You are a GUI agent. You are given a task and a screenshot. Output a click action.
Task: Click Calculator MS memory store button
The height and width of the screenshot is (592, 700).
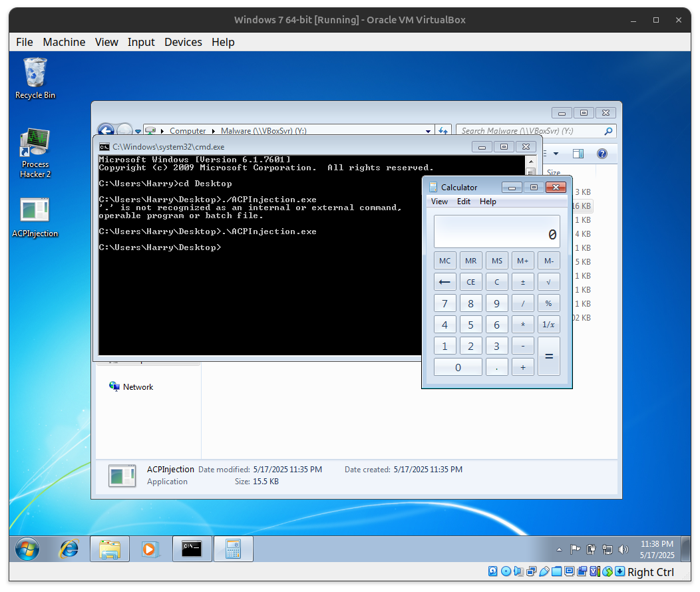[x=497, y=261]
